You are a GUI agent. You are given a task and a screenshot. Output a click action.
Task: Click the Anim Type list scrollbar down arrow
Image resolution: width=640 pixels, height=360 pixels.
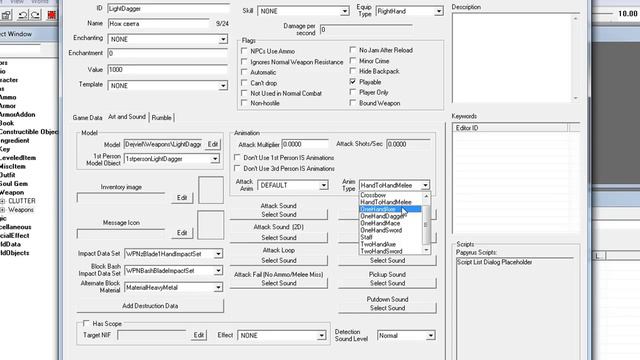pyautogui.click(x=426, y=249)
